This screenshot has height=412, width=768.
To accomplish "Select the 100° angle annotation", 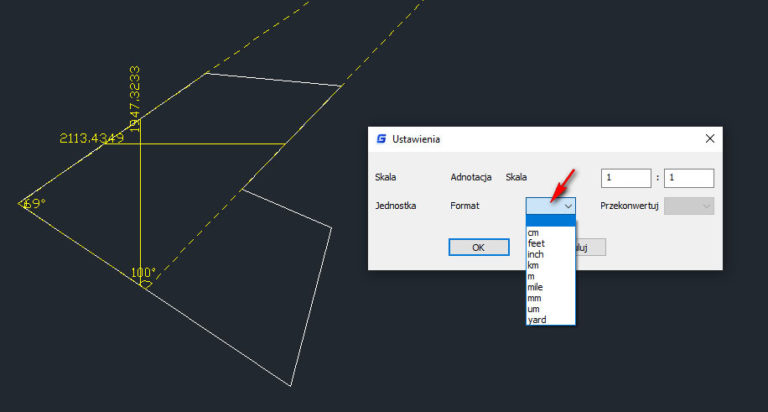I will (143, 272).
